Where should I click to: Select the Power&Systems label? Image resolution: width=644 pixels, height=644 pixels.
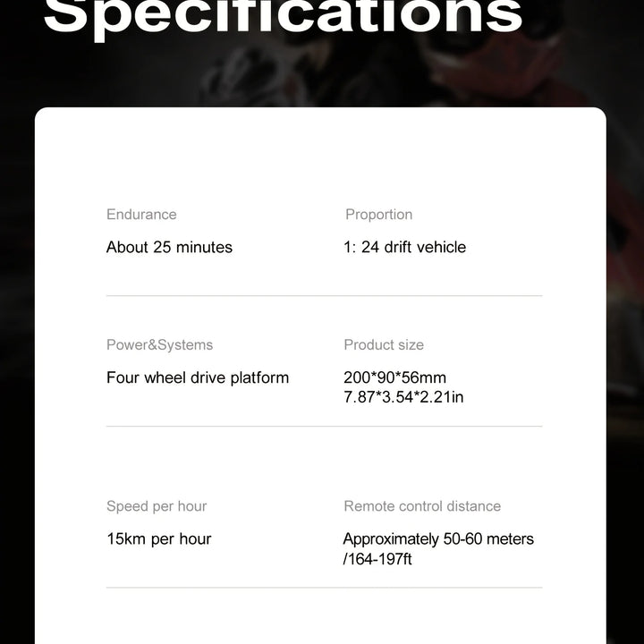click(160, 345)
